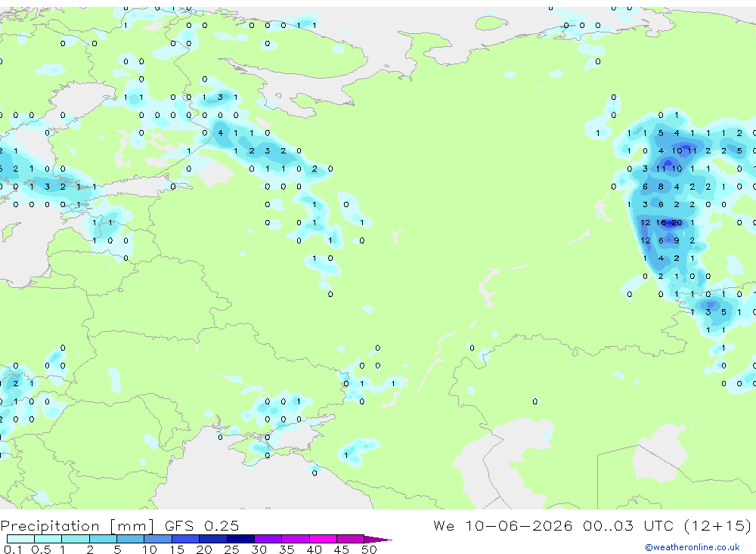Click the 1–2 mm legend color swatch
This screenshot has height=554, width=756.
point(75,539)
